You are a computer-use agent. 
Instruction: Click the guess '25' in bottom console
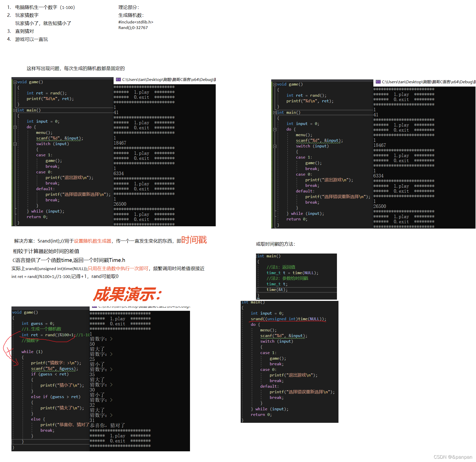(x=92, y=359)
